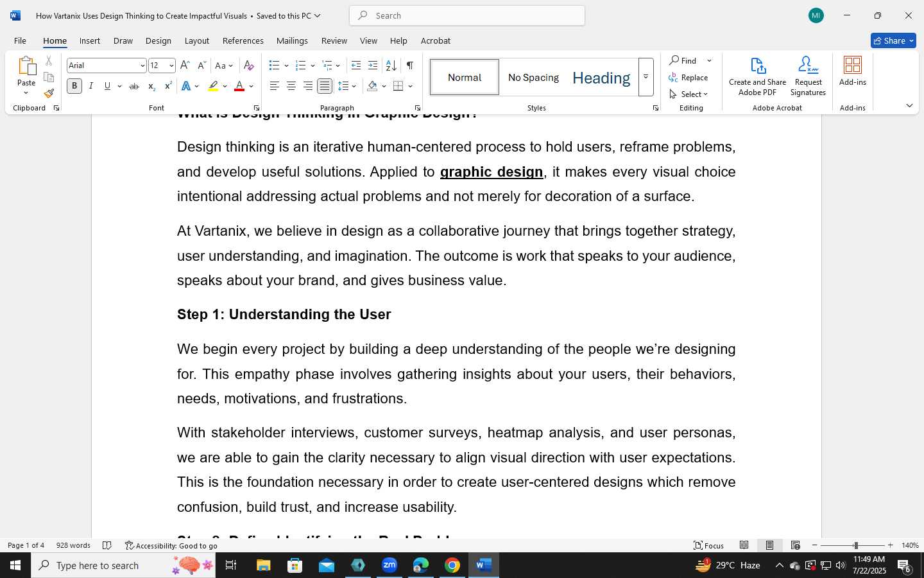Increase paragraph indent
Image resolution: width=924 pixels, height=578 pixels.
(x=373, y=66)
